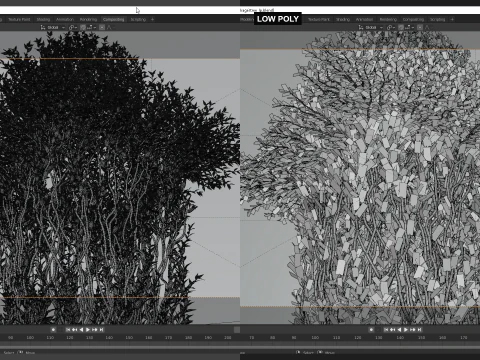Jump to start frame in right timeline
This screenshot has height=360, width=480.
(386, 330)
